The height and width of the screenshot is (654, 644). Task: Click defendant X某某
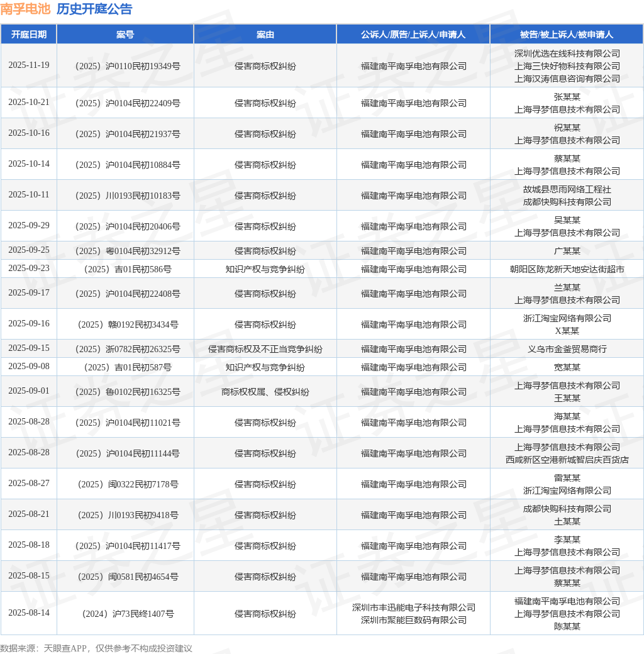coord(567,331)
